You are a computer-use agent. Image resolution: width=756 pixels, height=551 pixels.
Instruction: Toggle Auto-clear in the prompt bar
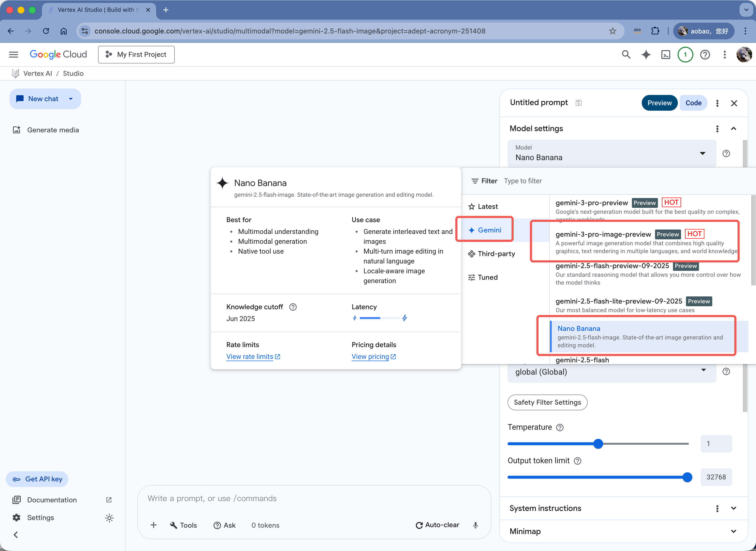click(437, 525)
